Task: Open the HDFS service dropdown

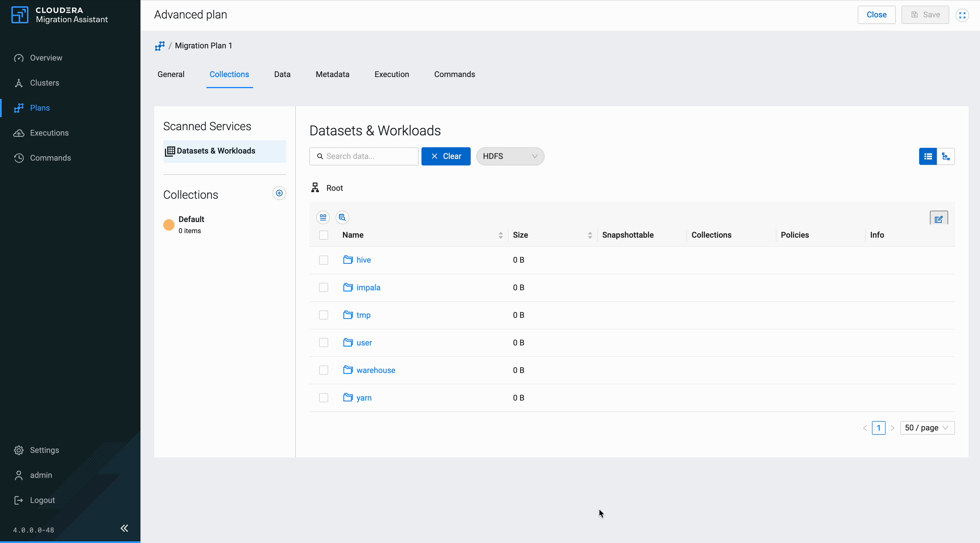Action: coord(510,156)
